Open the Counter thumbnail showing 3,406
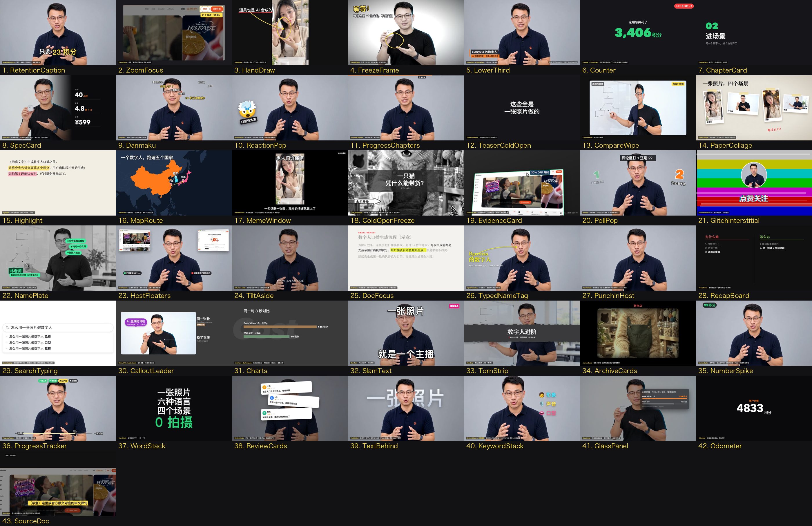The height and width of the screenshot is (526, 812). (638, 32)
